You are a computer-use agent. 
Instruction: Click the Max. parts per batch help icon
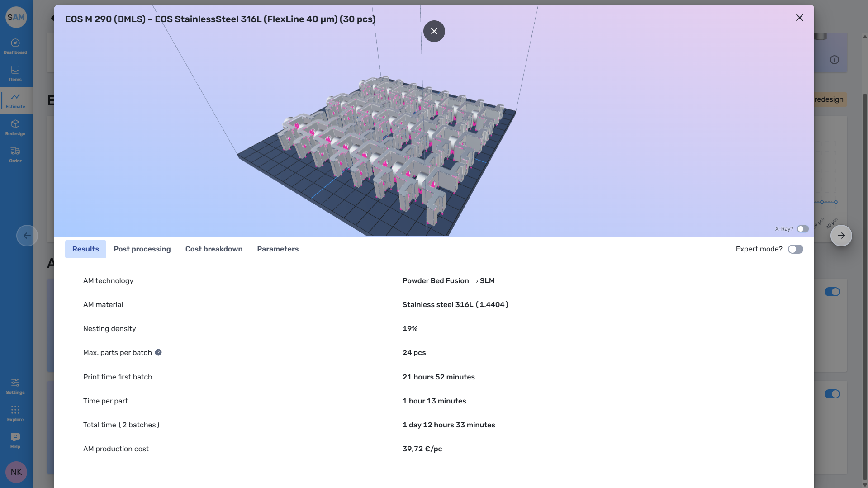[x=158, y=352]
